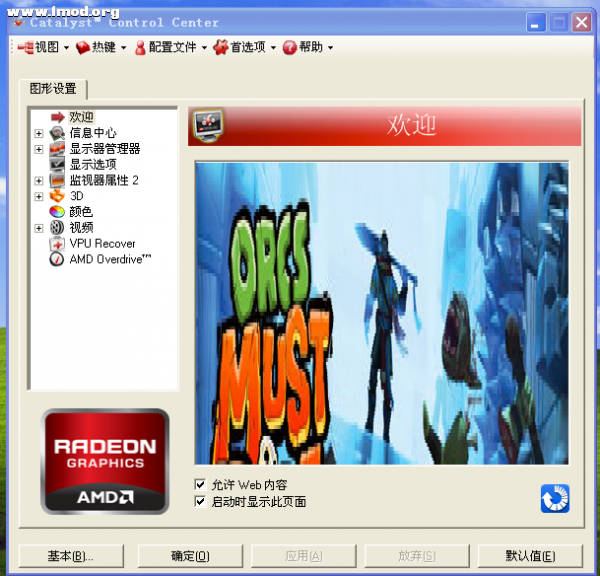Click the blue refresh web content icon
This screenshot has width=600, height=576.
coord(555,498)
